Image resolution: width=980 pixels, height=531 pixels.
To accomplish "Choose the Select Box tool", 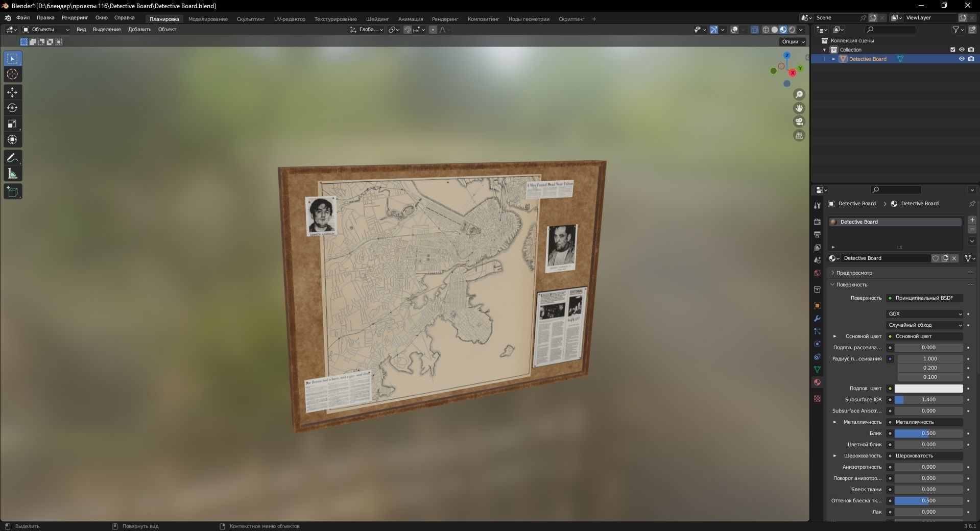I will 12,59.
